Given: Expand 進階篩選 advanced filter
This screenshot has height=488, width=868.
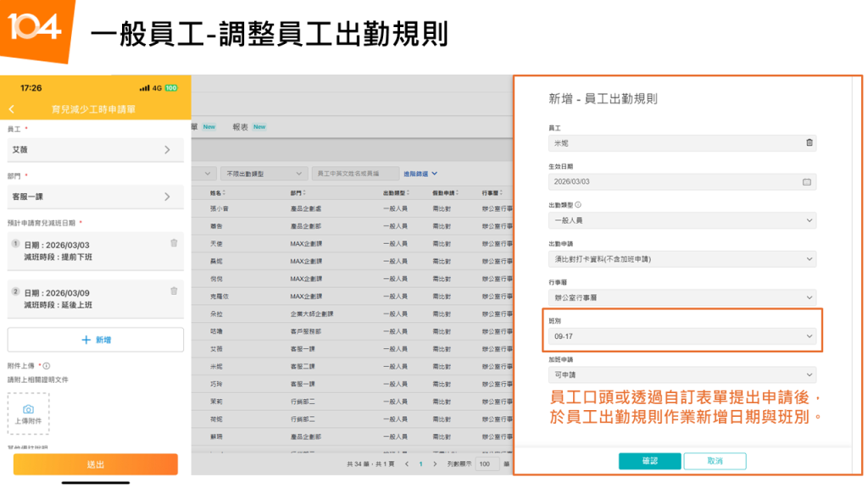Looking at the screenshot, I should (420, 173).
